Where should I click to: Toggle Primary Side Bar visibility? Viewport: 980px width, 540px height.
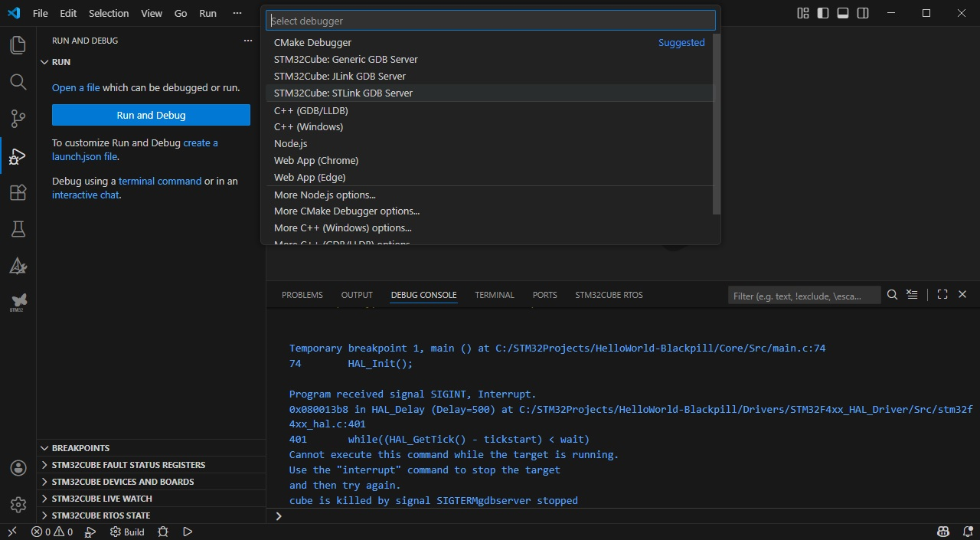point(823,13)
